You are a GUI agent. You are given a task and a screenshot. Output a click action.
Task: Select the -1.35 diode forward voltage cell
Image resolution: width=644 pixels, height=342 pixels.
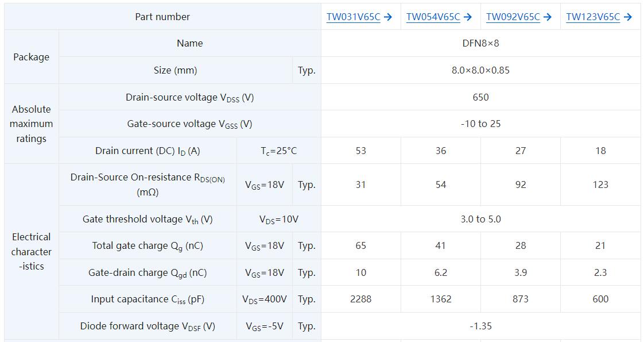pyautogui.click(x=480, y=326)
